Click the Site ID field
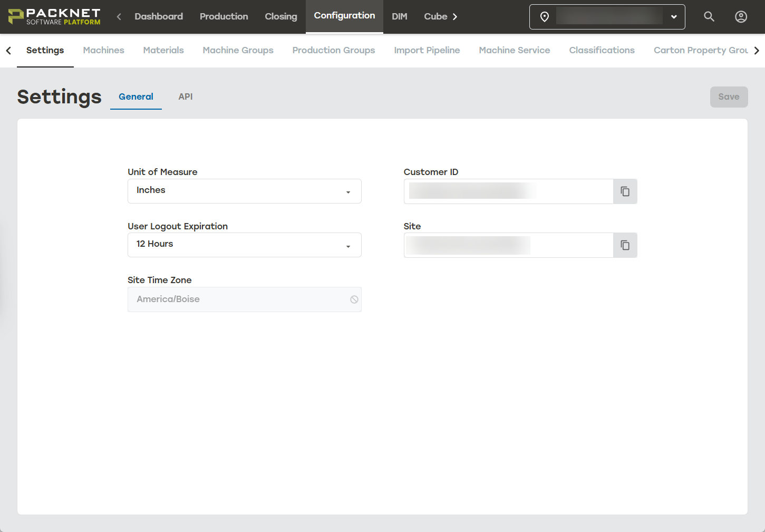This screenshot has width=765, height=532. coord(508,245)
